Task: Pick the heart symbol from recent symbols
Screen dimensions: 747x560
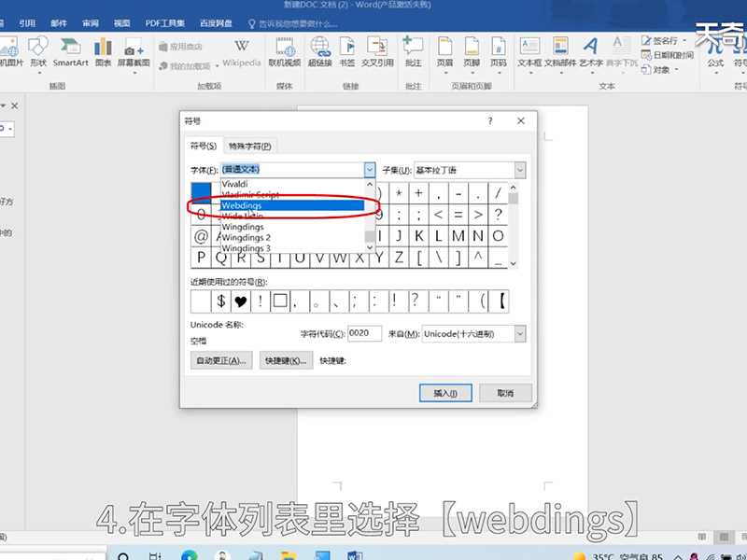Action: tap(241, 301)
